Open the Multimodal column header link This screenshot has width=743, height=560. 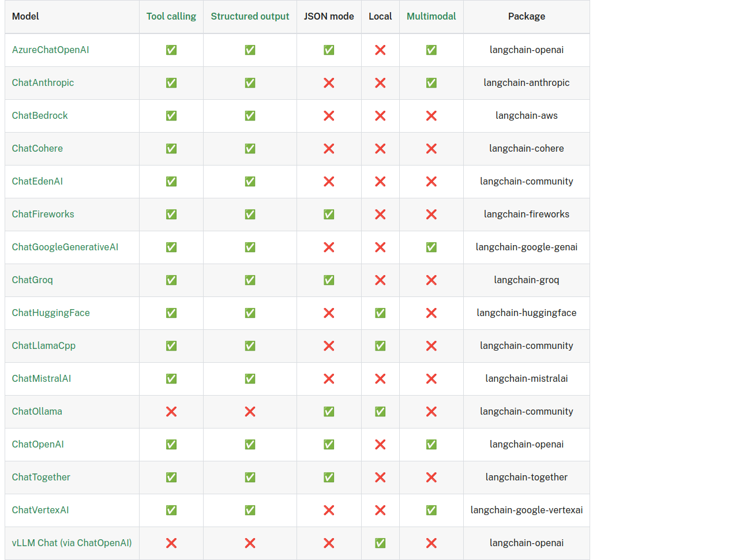(431, 16)
